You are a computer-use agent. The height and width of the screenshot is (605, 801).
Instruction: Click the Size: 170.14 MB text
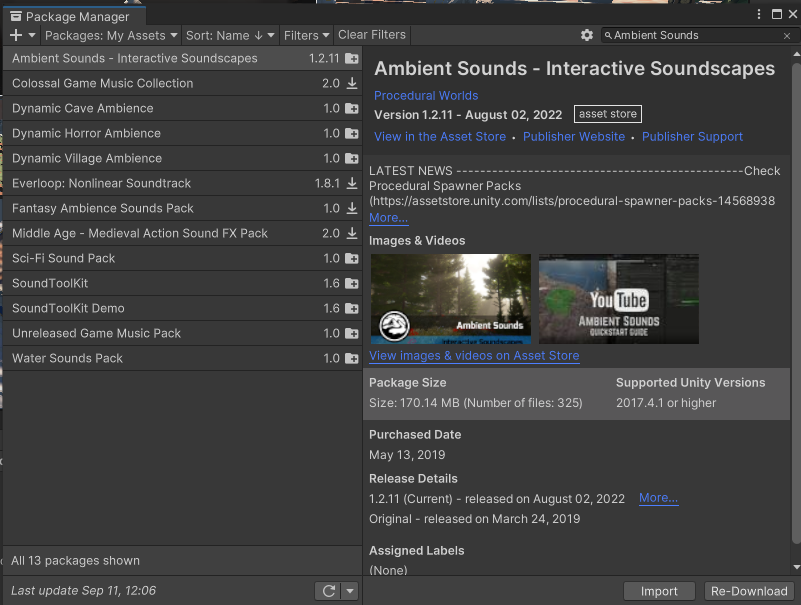pyautogui.click(x=476, y=403)
